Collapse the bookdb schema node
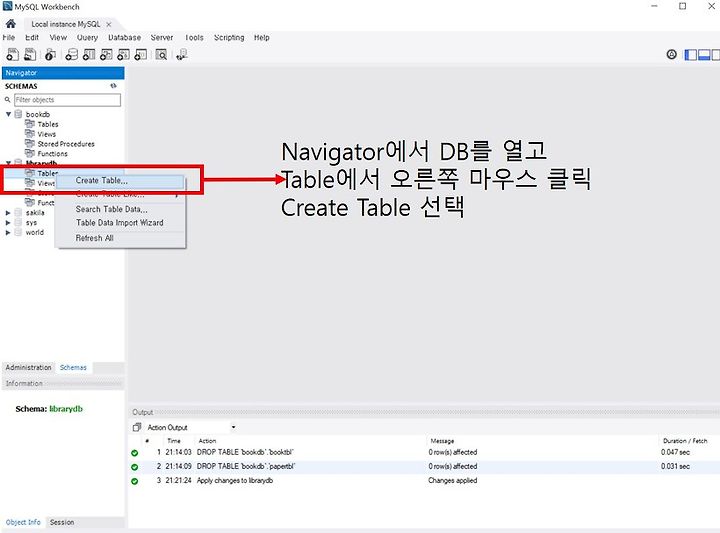 tap(8, 114)
